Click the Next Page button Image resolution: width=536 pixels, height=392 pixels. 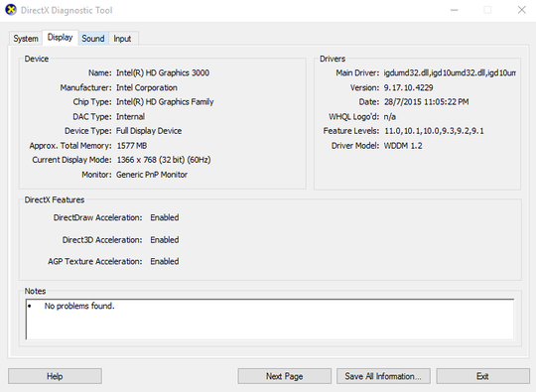(285, 376)
